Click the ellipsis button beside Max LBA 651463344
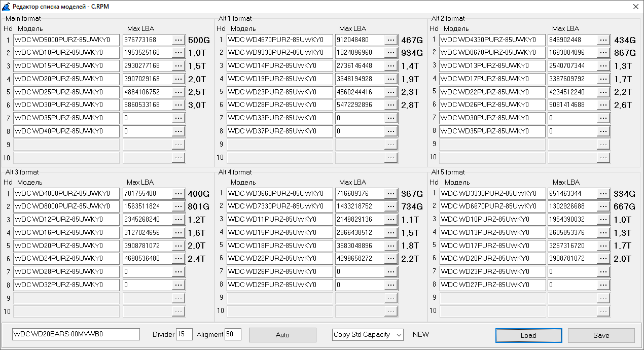The image size is (644, 350). click(603, 194)
